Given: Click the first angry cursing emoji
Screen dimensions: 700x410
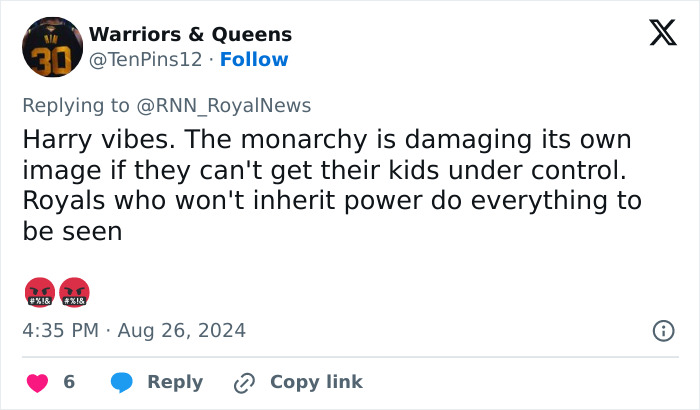Looking at the screenshot, I should [37, 291].
